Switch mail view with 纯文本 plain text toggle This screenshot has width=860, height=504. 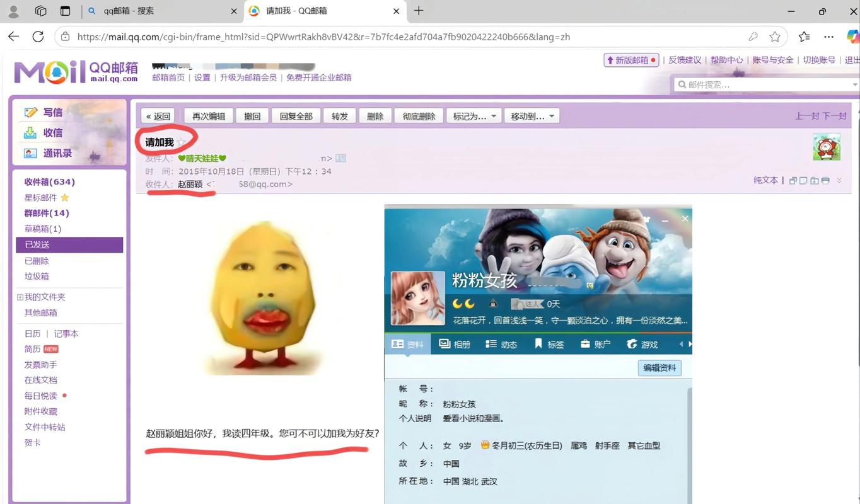pyautogui.click(x=765, y=180)
